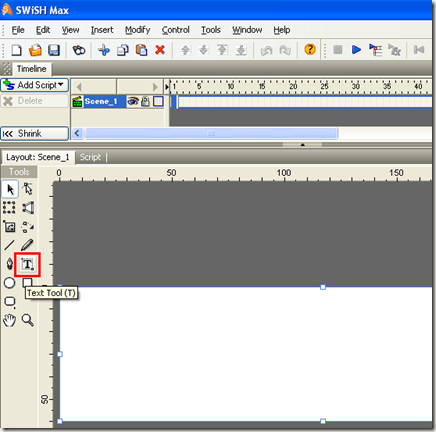Click the right arrow in timeline header
The width and height of the screenshot is (436, 432).
point(155,87)
